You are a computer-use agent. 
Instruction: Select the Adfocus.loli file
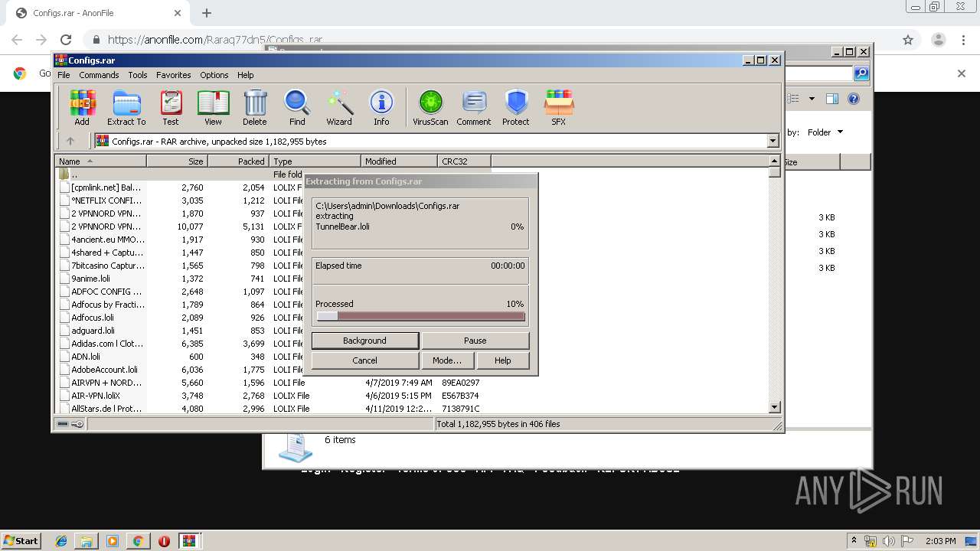click(x=93, y=318)
